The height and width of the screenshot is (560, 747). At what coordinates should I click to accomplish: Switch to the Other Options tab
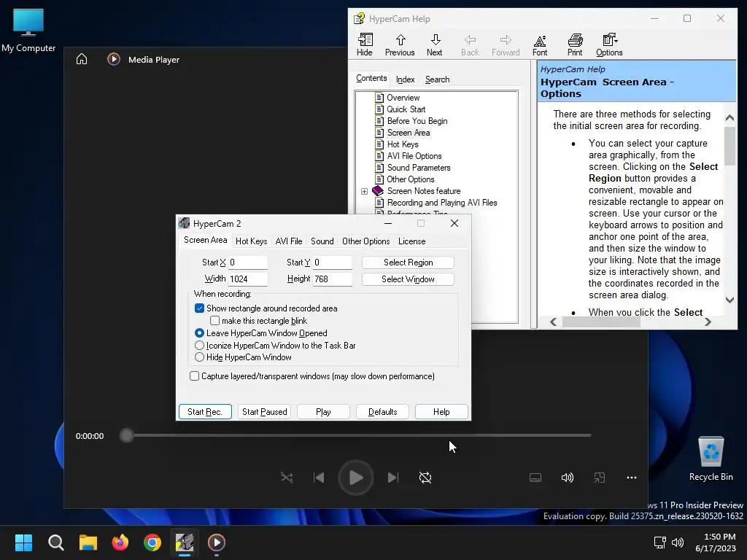click(366, 241)
